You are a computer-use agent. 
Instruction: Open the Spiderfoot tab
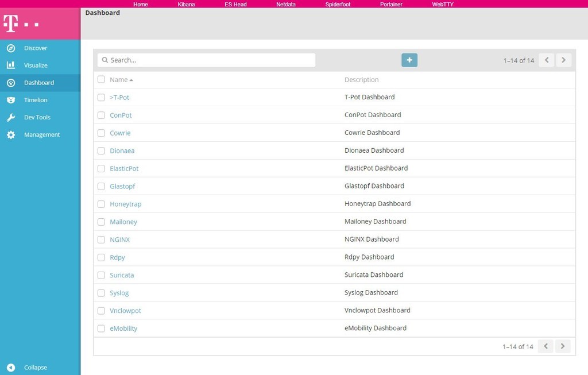(338, 5)
